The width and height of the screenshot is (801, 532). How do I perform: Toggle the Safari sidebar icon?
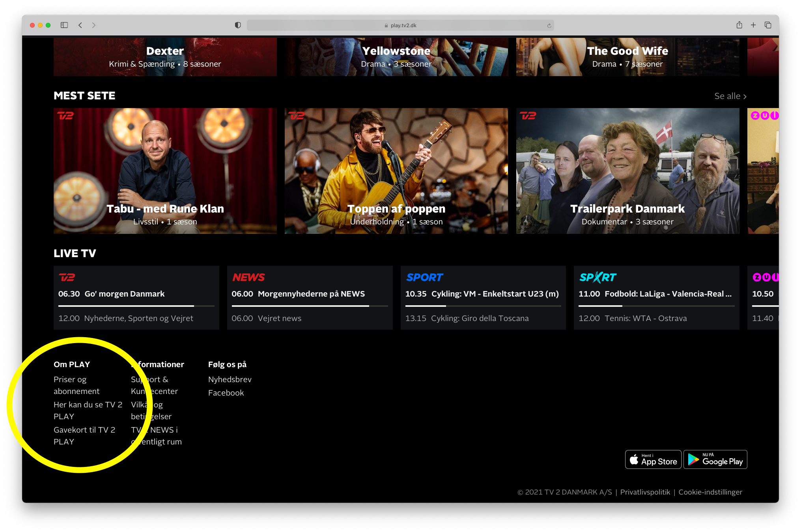pos(64,25)
